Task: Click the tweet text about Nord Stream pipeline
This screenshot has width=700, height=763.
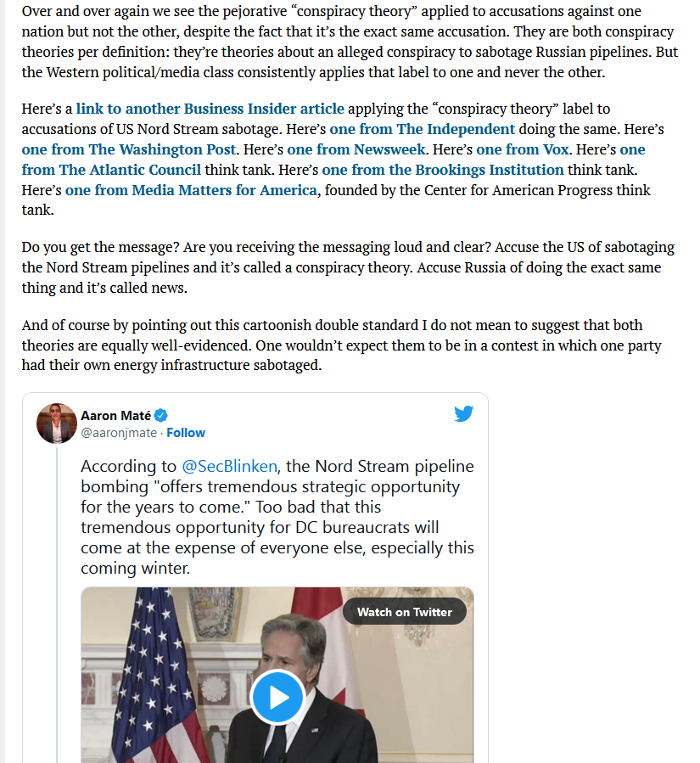Action: point(277,517)
